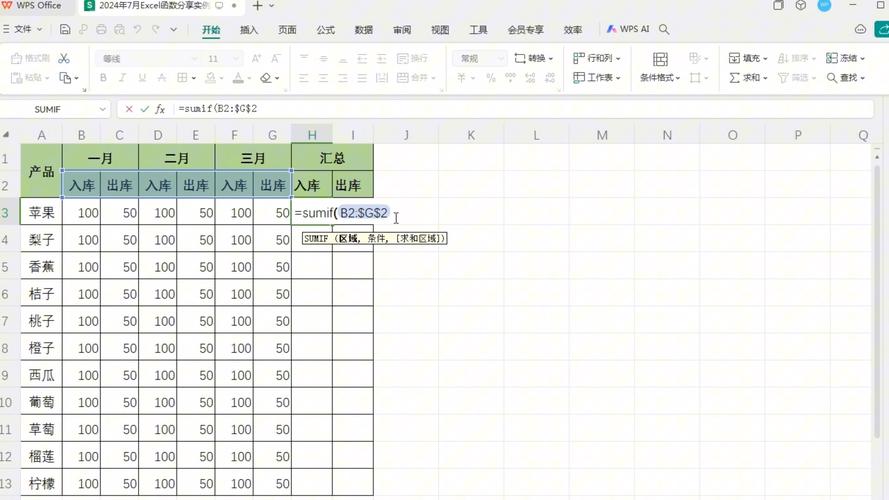Click the undo arrow icon
Image resolution: width=889 pixels, height=500 pixels.
[x=137, y=29]
